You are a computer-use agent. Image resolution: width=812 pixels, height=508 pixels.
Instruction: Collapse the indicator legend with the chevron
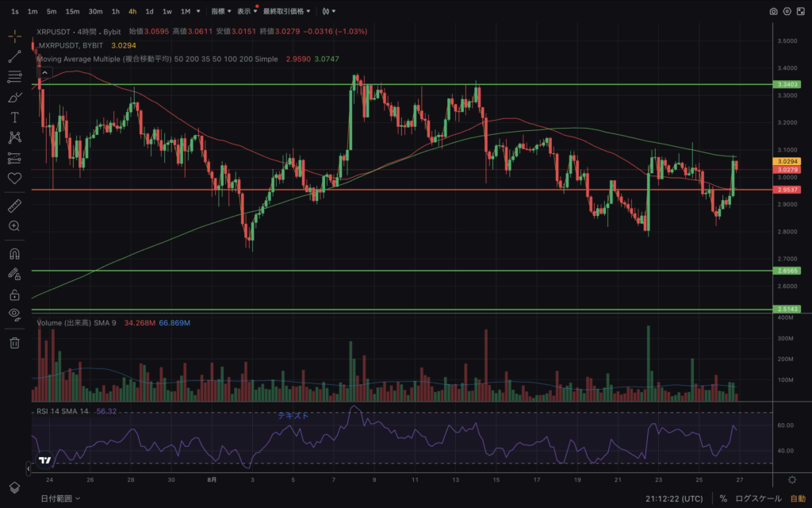click(x=45, y=73)
